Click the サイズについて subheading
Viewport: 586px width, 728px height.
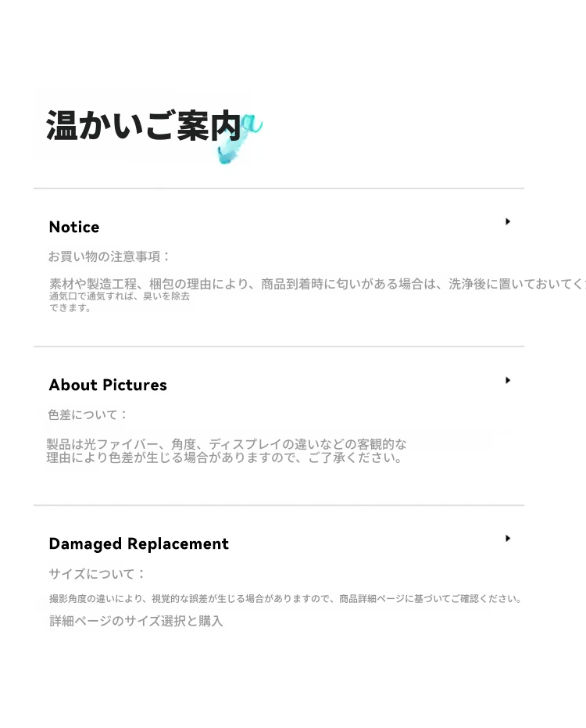coord(97,574)
